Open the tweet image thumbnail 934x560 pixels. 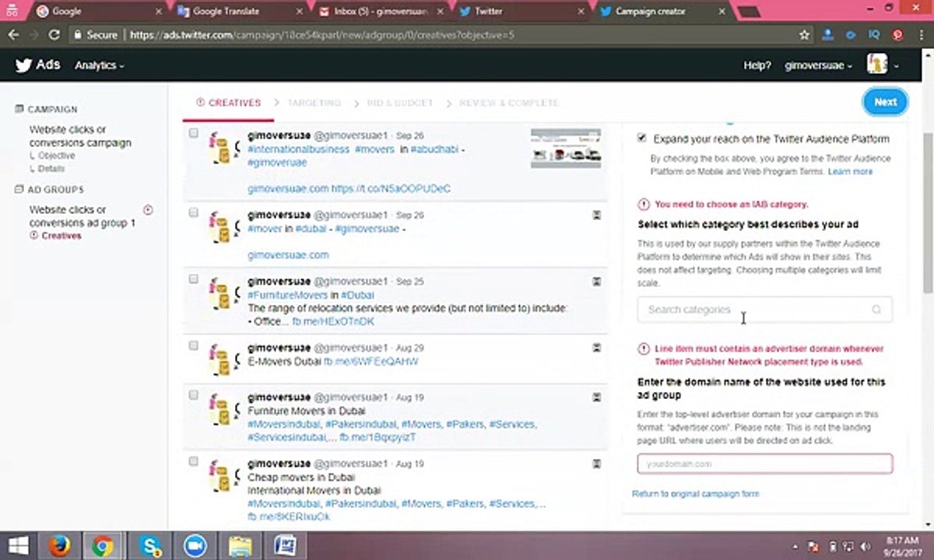pyautogui.click(x=566, y=149)
